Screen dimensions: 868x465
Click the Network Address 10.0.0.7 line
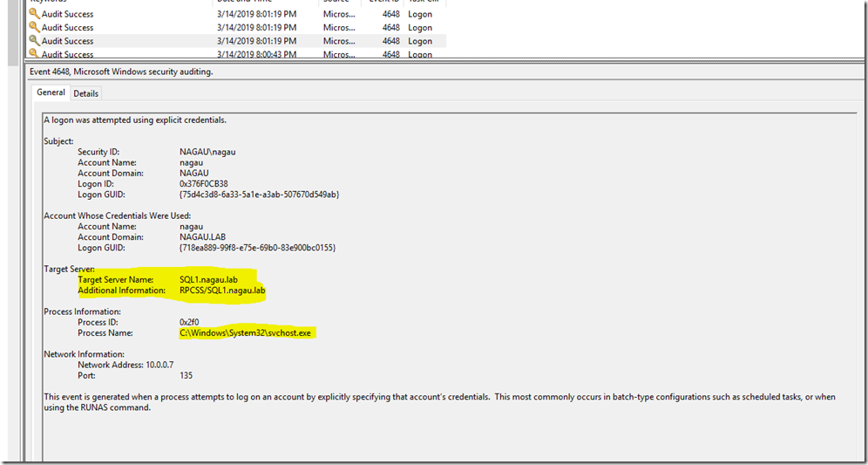(125, 365)
